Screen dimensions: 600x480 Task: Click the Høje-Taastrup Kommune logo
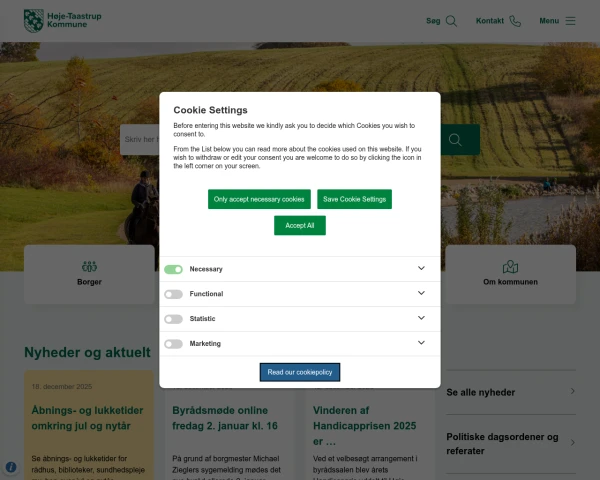pos(62,21)
